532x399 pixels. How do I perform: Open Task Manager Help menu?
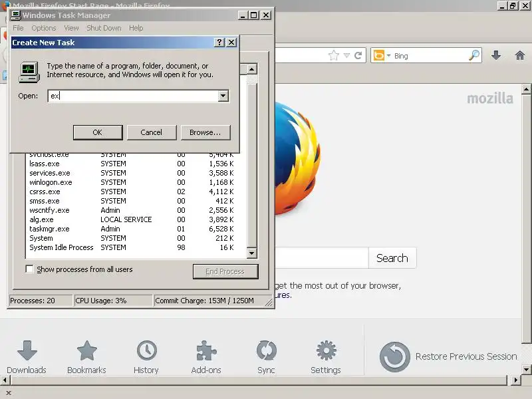(x=136, y=28)
